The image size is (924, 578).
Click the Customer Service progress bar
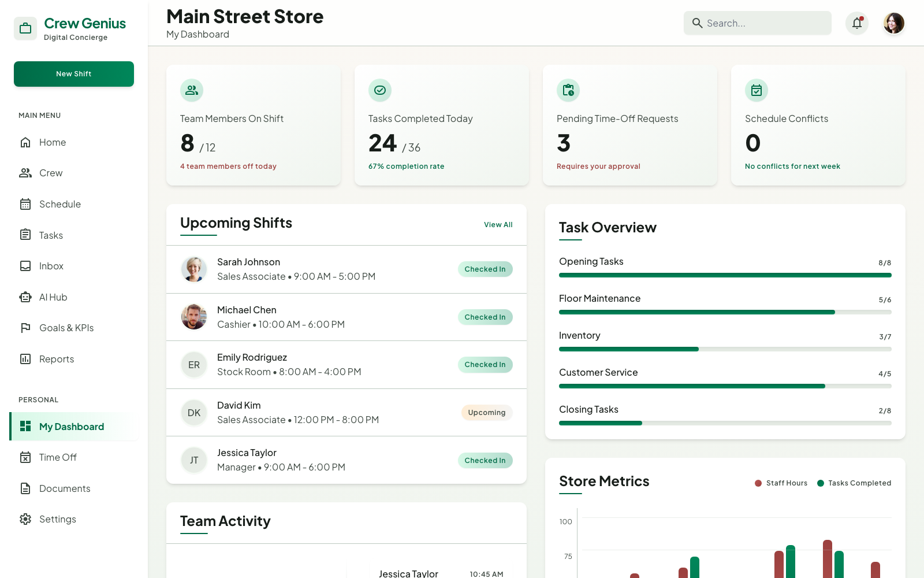coord(725,386)
